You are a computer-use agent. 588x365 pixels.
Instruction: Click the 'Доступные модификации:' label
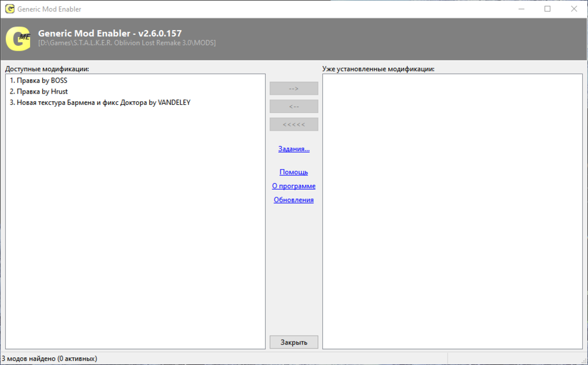click(x=47, y=69)
